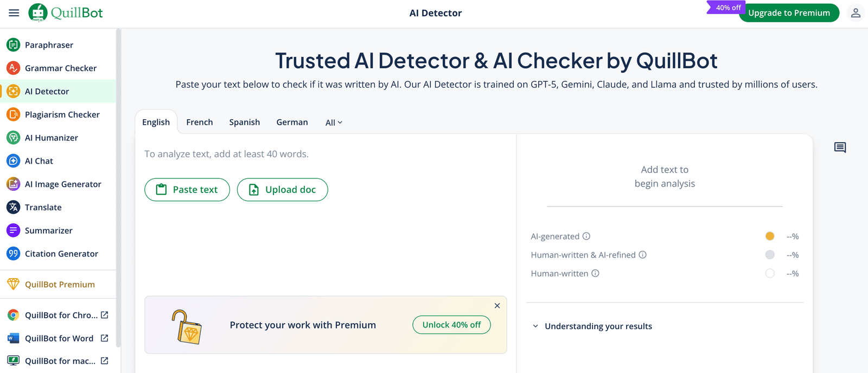
Task: Open the user account profile icon
Action: [x=856, y=13]
